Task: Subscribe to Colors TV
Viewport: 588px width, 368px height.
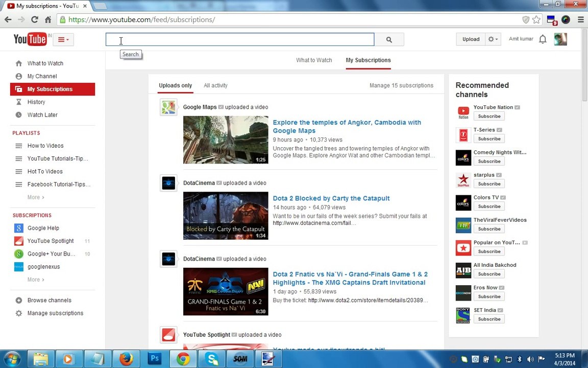Action: pos(489,206)
